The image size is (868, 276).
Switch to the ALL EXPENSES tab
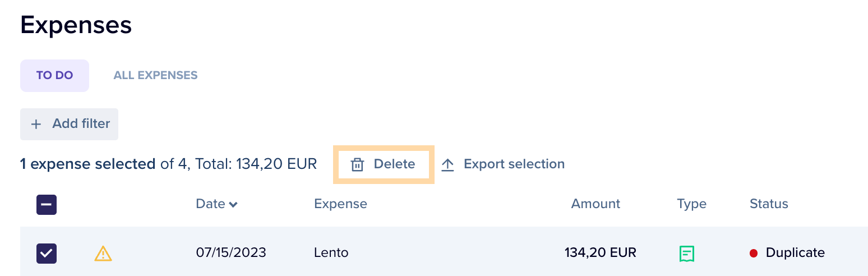(x=155, y=75)
